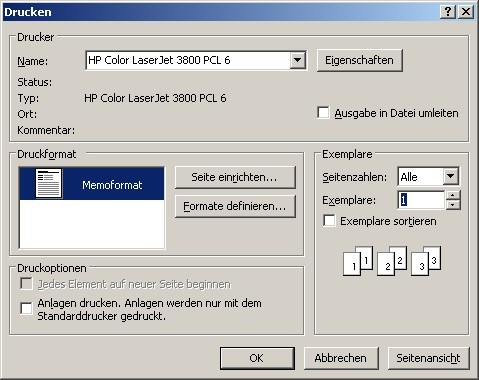Click the printer Typ value text

pyautogui.click(x=155, y=98)
